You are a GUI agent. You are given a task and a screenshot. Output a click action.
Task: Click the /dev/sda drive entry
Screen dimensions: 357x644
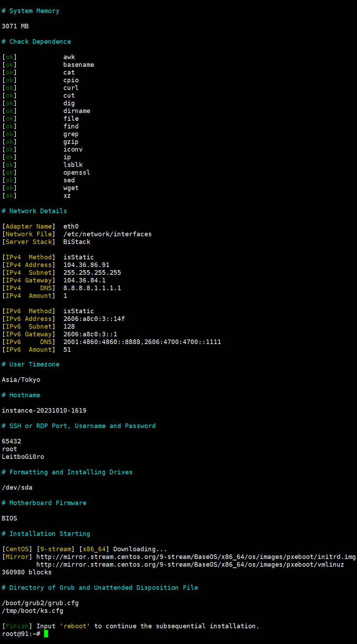tap(17, 488)
